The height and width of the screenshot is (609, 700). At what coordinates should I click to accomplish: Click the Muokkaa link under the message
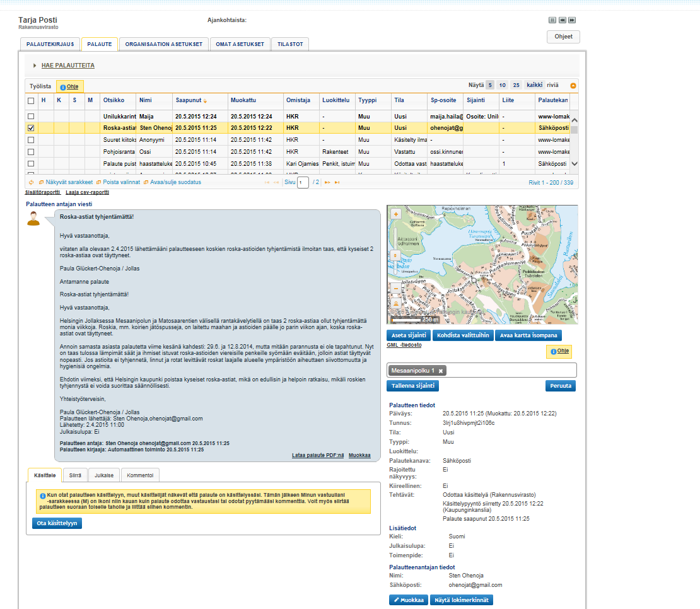tap(359, 456)
